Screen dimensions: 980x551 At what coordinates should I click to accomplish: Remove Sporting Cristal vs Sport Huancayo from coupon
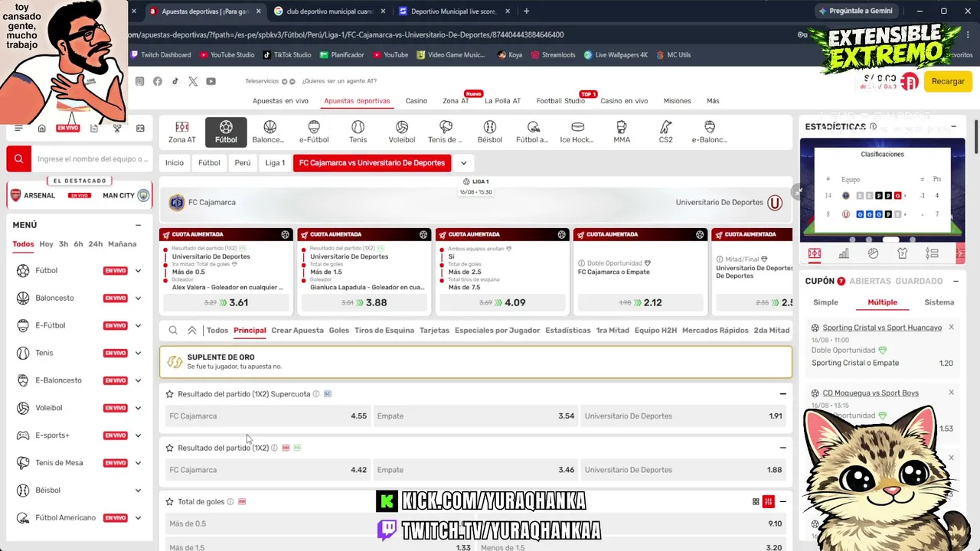point(951,328)
